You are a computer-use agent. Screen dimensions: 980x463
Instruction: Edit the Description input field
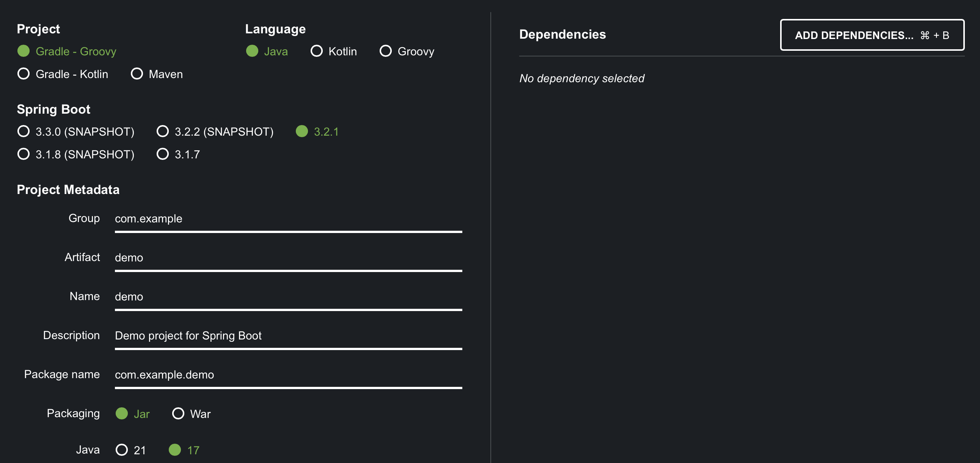pyautogui.click(x=288, y=336)
